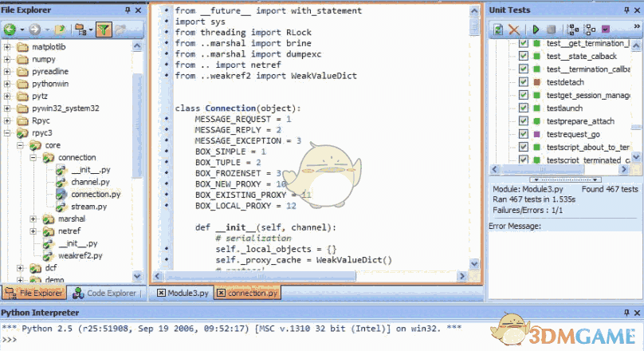Refresh the unit tests list

[498, 30]
